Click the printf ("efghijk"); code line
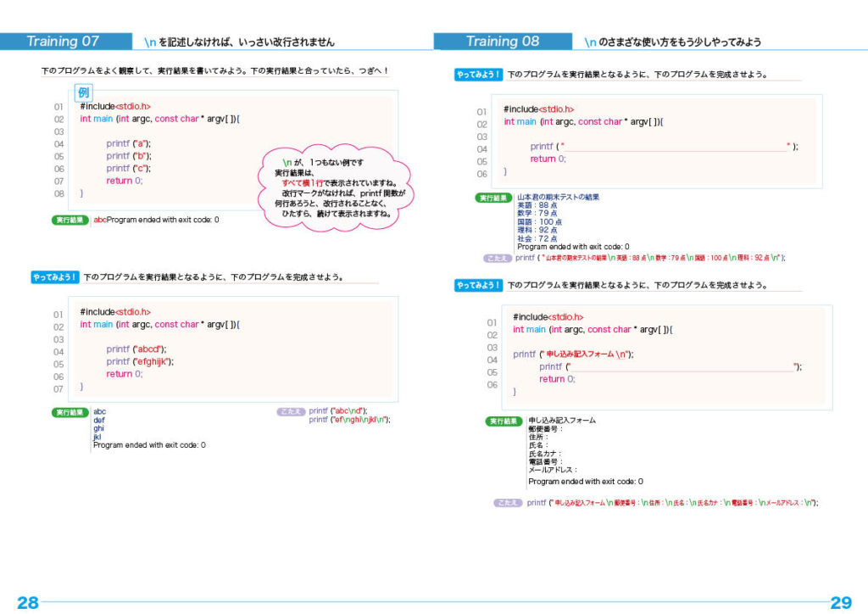Image resolution: width=868 pixels, height=614 pixels. point(140,361)
